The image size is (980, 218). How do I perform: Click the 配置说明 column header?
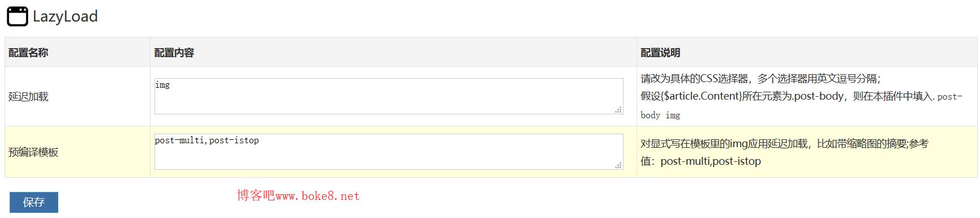[x=660, y=53]
